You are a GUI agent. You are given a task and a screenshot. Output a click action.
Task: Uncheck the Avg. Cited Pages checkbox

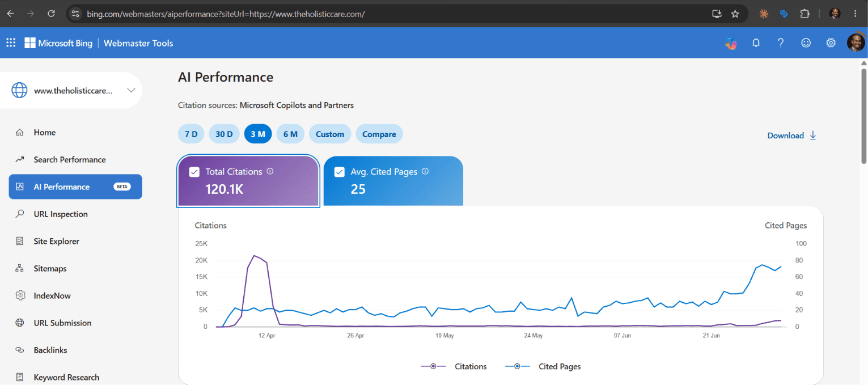tap(339, 172)
